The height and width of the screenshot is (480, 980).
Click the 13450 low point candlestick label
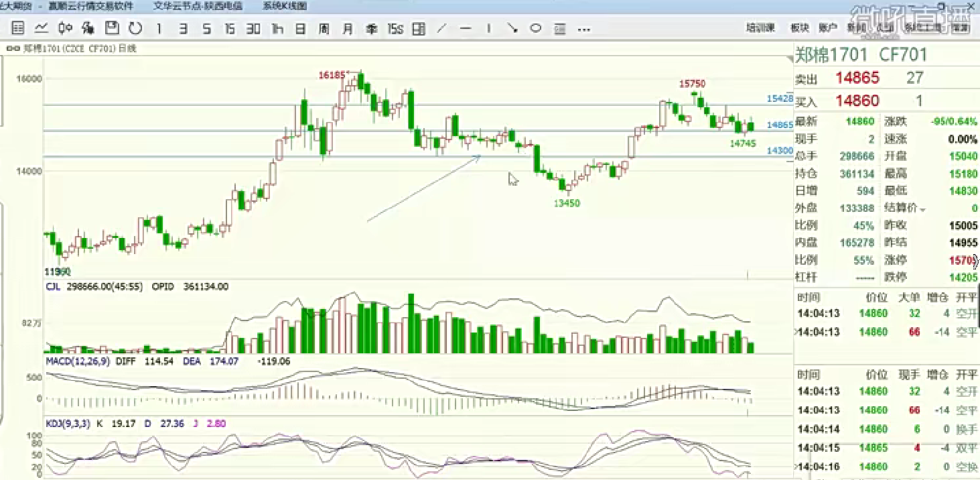point(566,203)
